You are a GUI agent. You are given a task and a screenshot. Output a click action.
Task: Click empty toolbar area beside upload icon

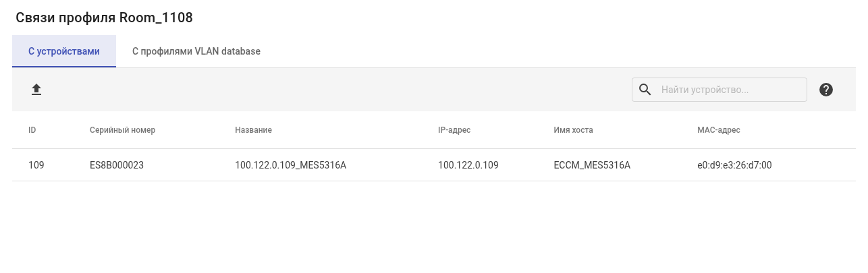tap(270, 90)
